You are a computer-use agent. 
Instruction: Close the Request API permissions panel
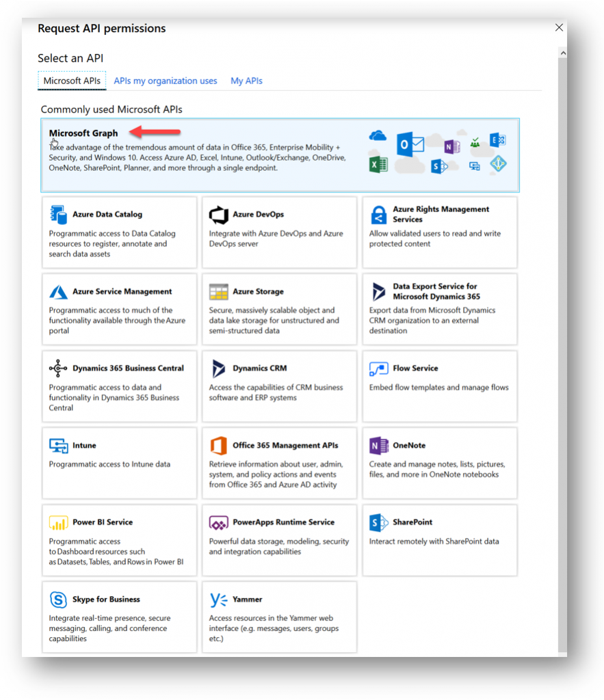559,27
